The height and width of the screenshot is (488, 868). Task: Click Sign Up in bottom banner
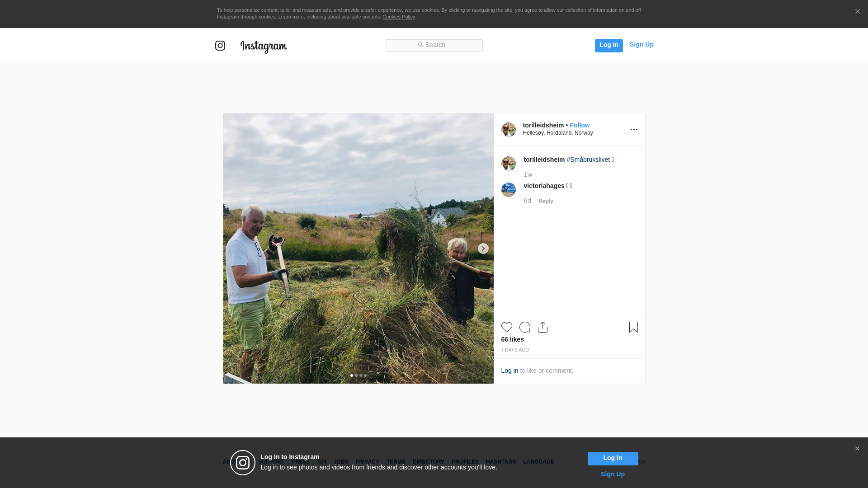point(613,474)
